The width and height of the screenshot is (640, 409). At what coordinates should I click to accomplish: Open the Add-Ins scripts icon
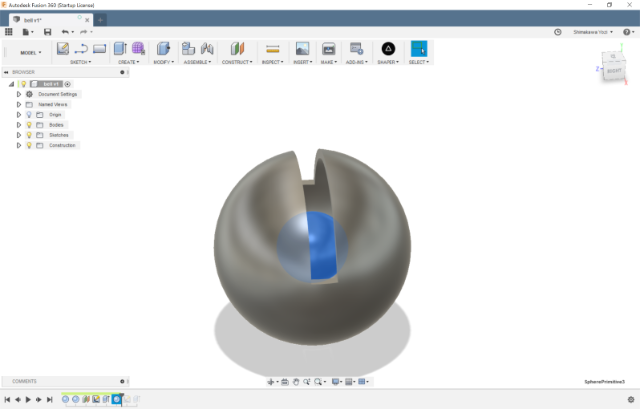point(356,49)
